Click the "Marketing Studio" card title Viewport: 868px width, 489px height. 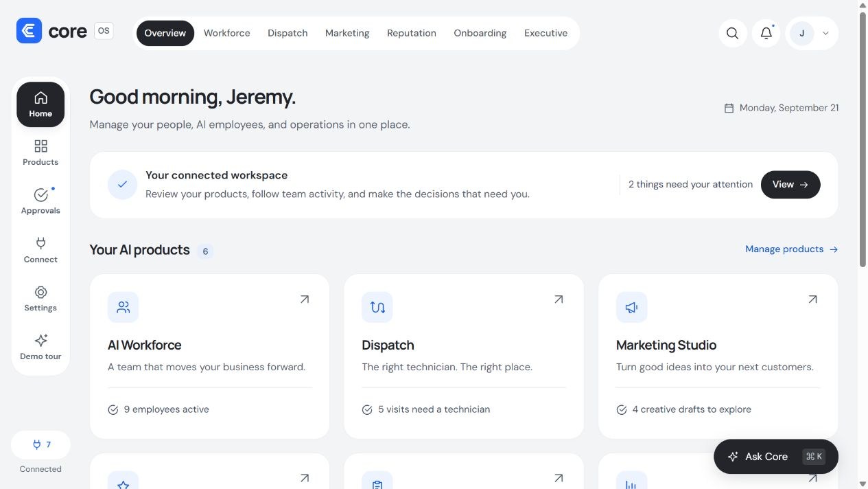666,345
